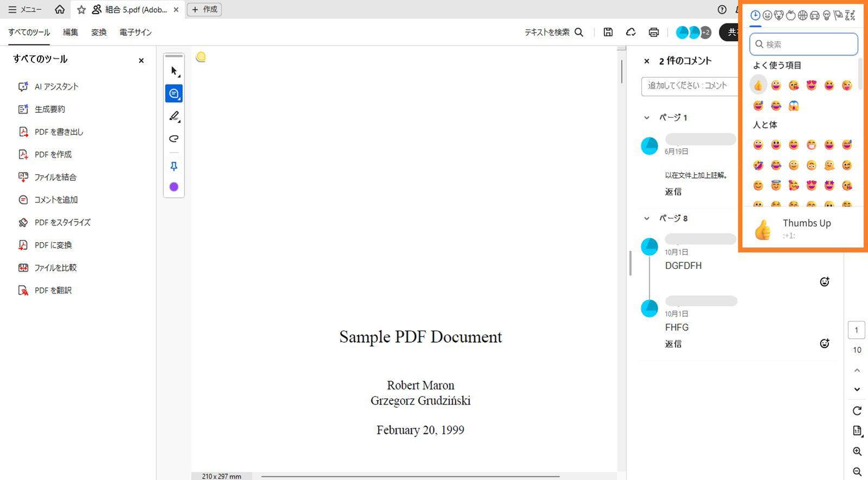868x480 pixels.
Task: Show the objects emoji category (light bulb)
Action: tap(827, 15)
